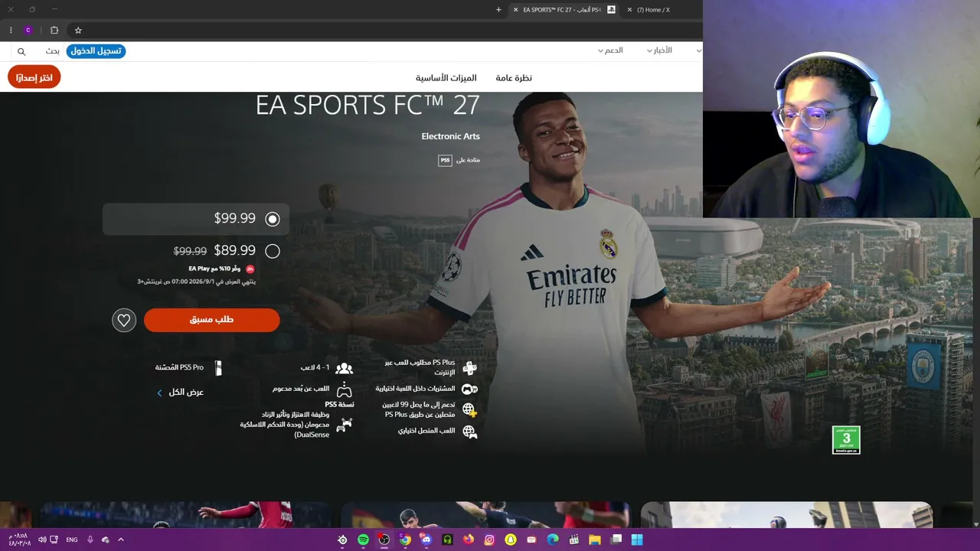980x551 pixels.
Task: Open the volume control in the tray
Action: [42, 540]
